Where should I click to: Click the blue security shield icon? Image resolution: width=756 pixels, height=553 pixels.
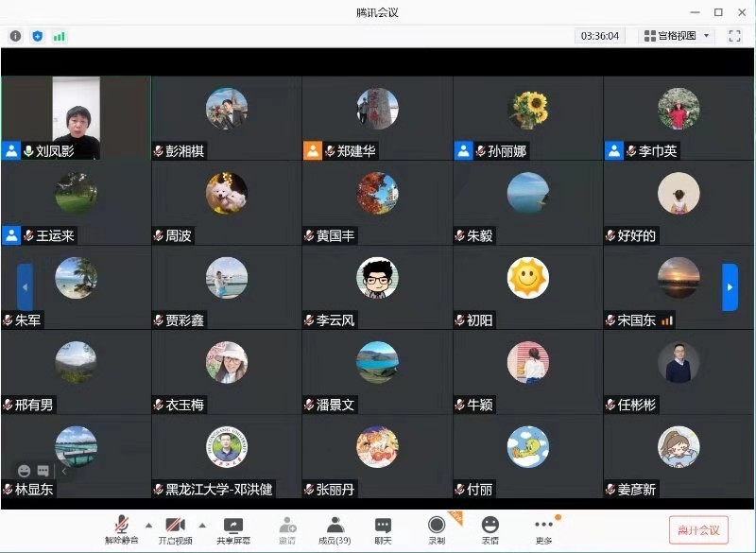(38, 36)
